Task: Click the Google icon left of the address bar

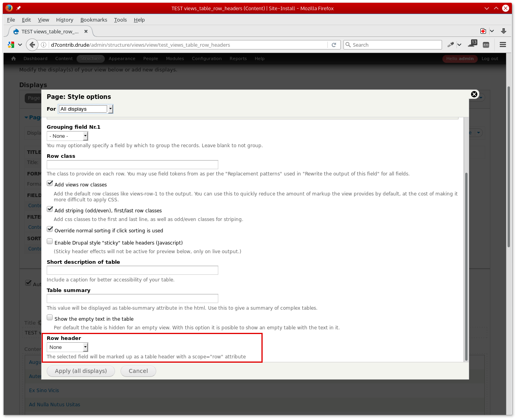Action: (x=11, y=44)
